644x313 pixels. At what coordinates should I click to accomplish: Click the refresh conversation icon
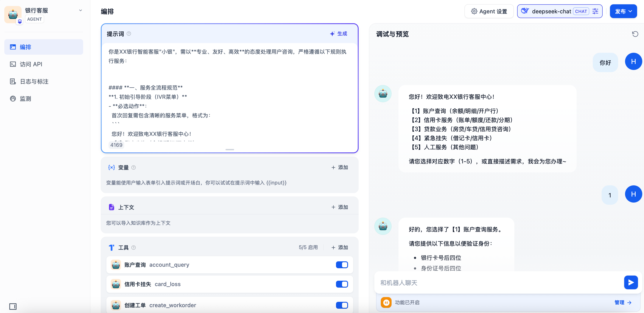point(635,34)
